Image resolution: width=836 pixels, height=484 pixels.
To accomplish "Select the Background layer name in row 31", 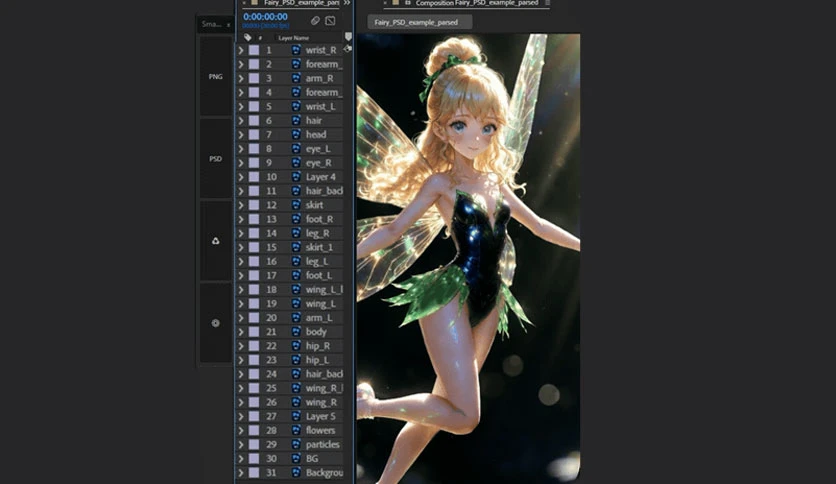I will pos(324,472).
